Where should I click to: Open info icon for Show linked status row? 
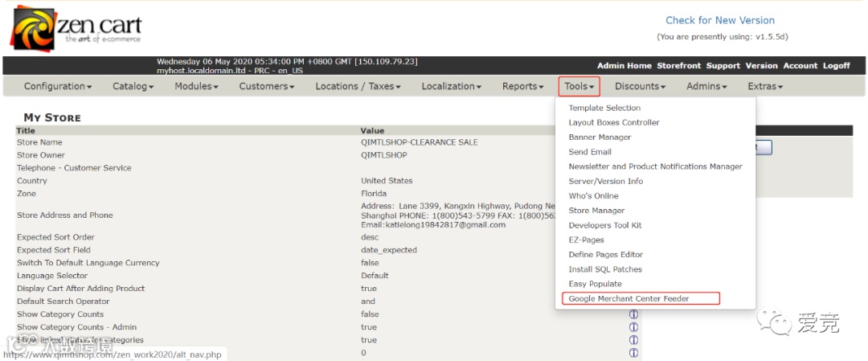click(633, 340)
